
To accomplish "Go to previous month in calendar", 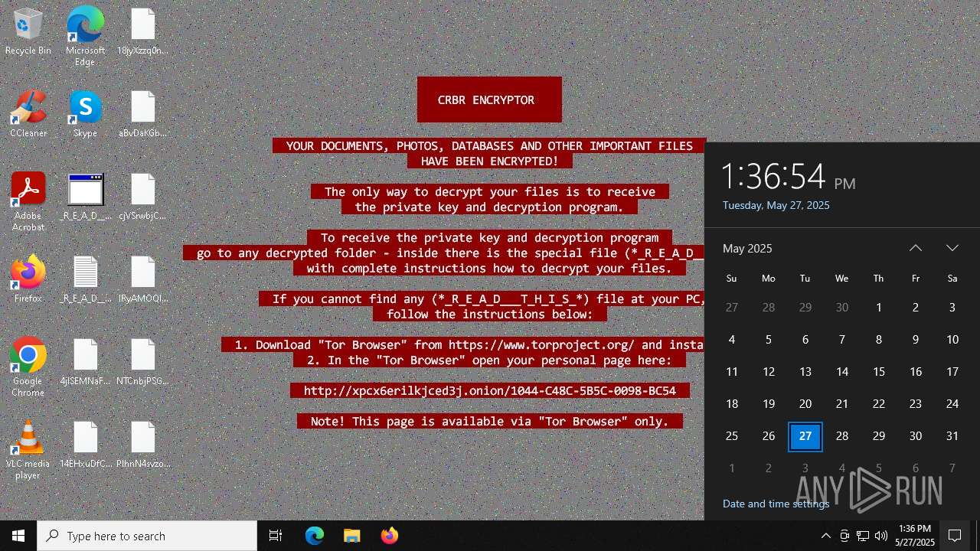I will (916, 248).
